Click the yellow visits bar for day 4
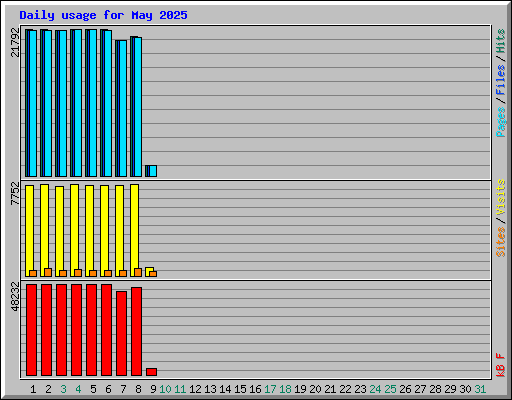512x400 pixels. click(x=74, y=230)
